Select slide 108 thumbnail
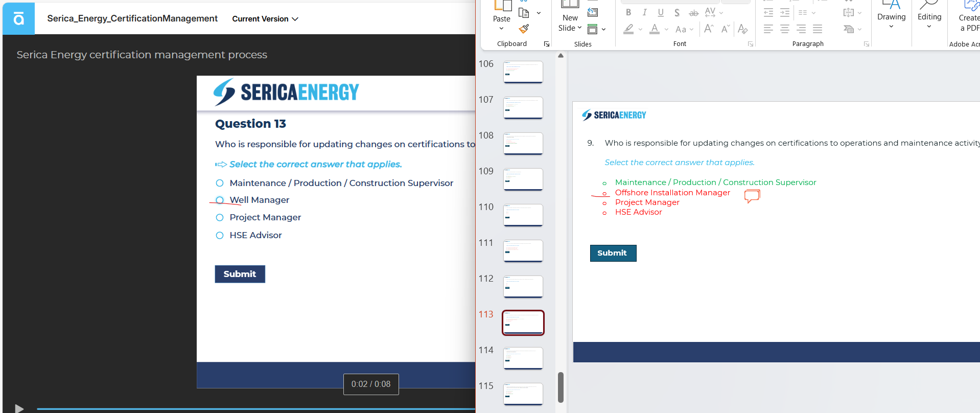The width and height of the screenshot is (980, 413). tap(523, 144)
